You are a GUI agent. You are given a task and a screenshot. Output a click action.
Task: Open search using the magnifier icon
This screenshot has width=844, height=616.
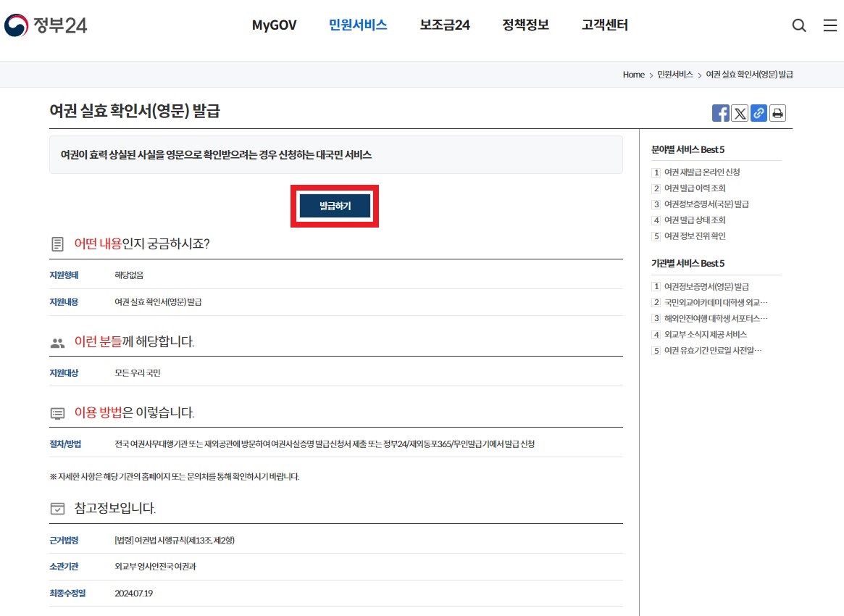[799, 25]
